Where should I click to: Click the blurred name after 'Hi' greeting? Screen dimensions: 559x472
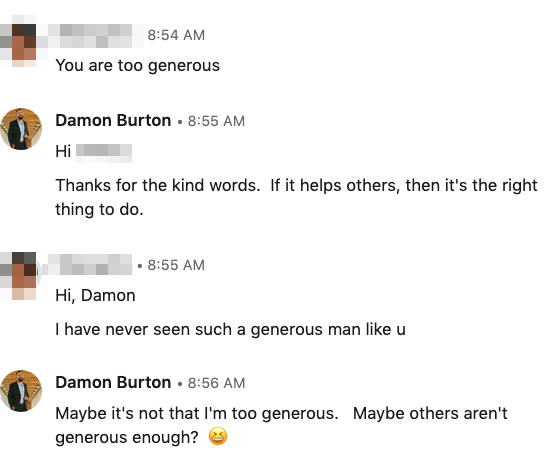click(x=104, y=153)
